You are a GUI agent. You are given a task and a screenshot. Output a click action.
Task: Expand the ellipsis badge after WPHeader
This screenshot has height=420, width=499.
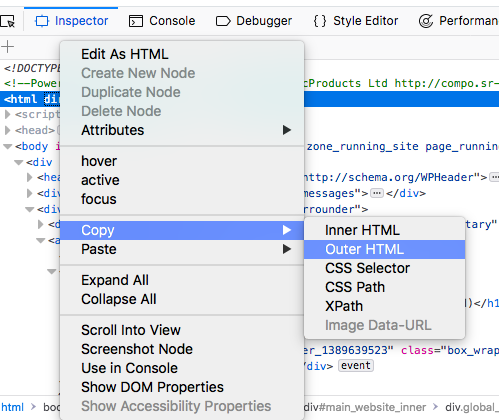tap(494, 177)
